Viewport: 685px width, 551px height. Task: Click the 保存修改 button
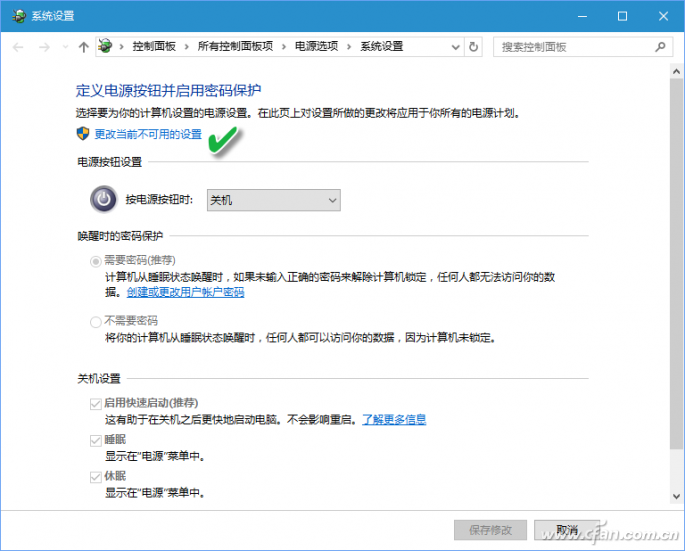pos(490,530)
